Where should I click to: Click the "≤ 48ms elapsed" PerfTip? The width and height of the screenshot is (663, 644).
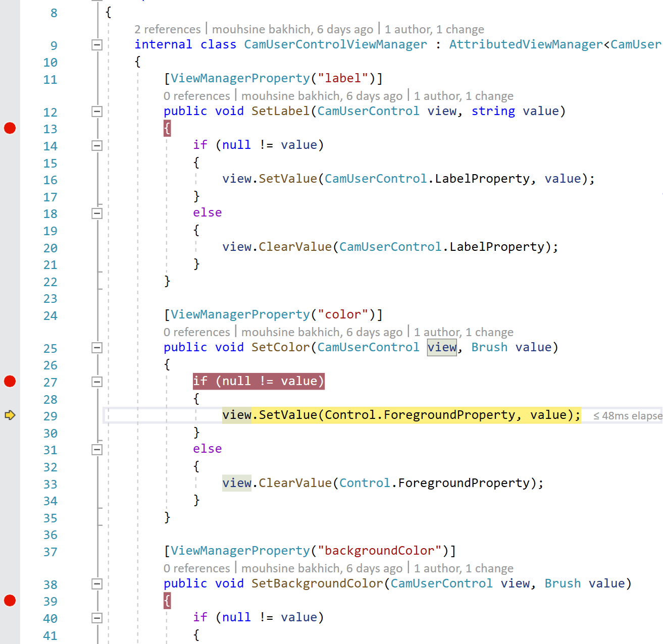pyautogui.click(x=626, y=415)
